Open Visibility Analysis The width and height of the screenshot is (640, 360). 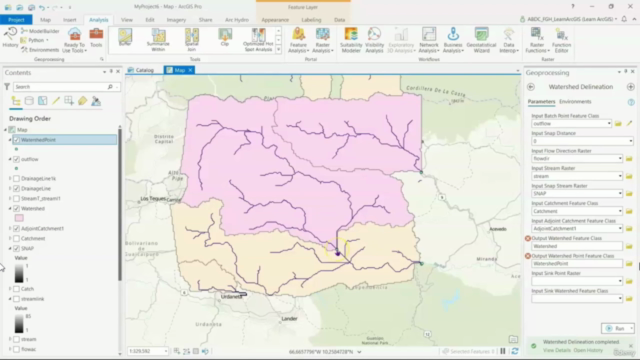374,40
